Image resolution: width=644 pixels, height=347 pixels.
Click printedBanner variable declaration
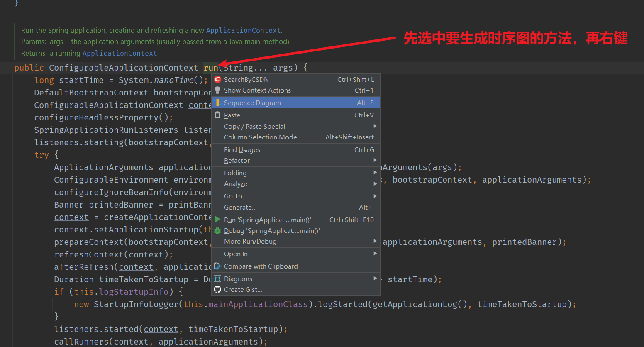pyautogui.click(x=121, y=205)
